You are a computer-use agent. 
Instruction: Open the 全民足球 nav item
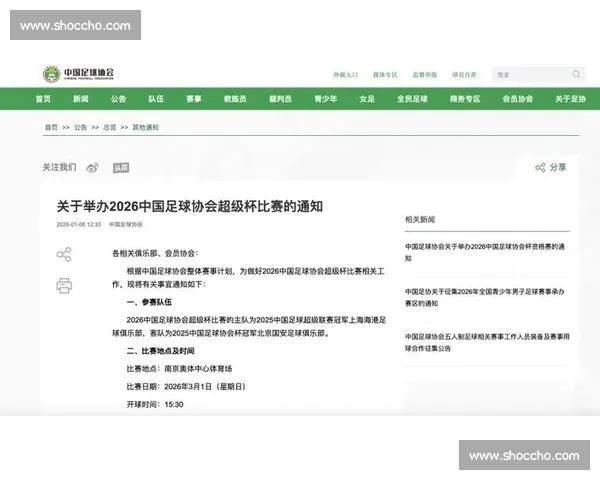412,99
